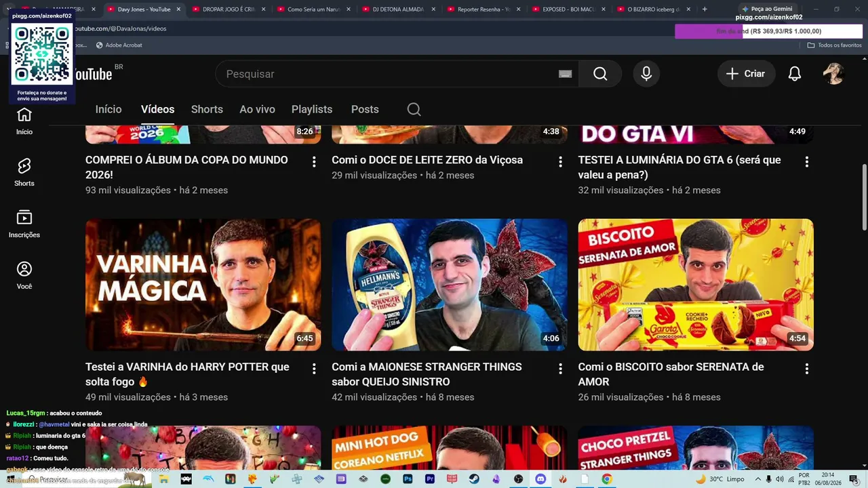Open the Adobe Acrobat bookmark
Screen dimensions: 868x488
(119, 45)
